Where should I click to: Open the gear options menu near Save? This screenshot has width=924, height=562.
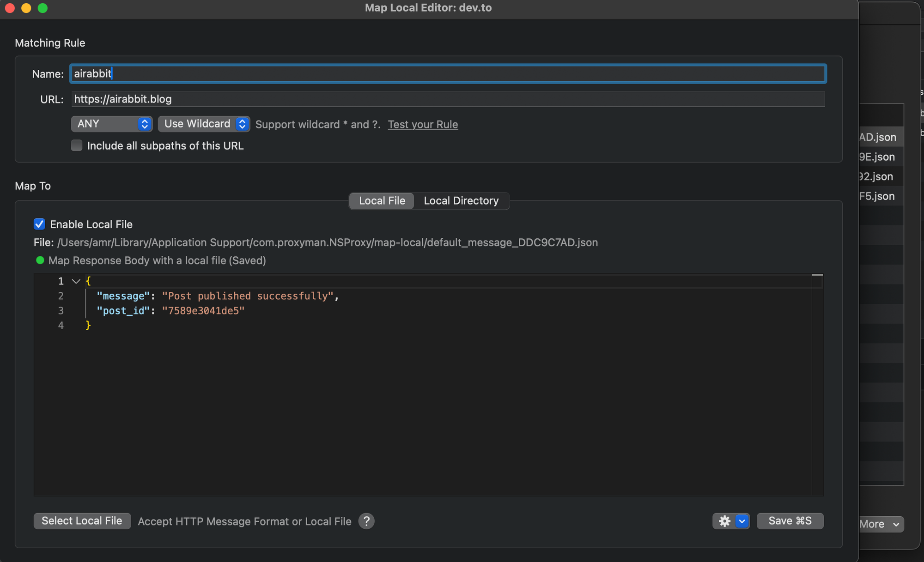coord(724,521)
